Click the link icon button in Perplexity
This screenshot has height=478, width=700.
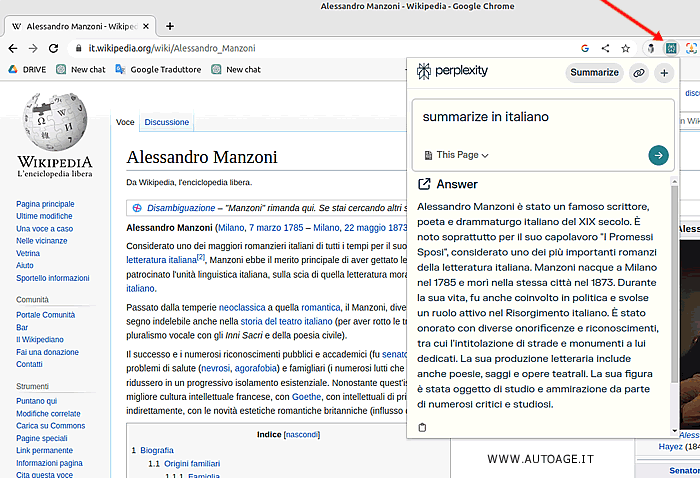click(639, 72)
